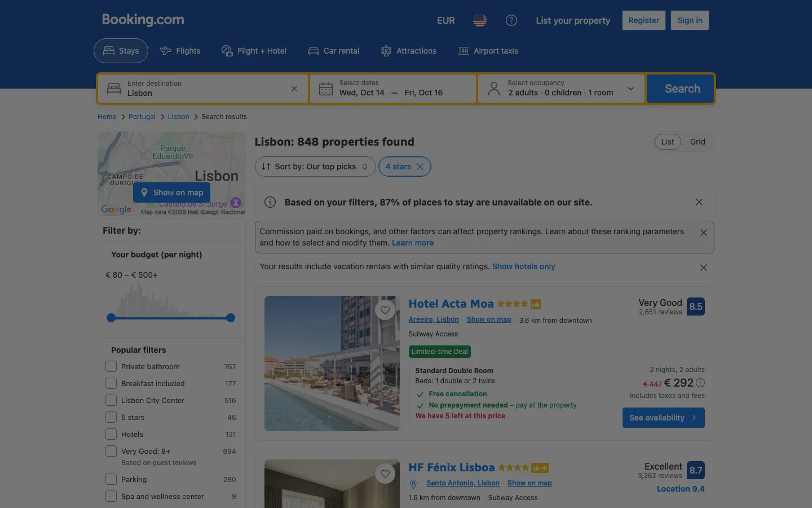Image resolution: width=812 pixels, height=508 pixels.
Task: Click the Booking.com logo
Action: click(143, 20)
